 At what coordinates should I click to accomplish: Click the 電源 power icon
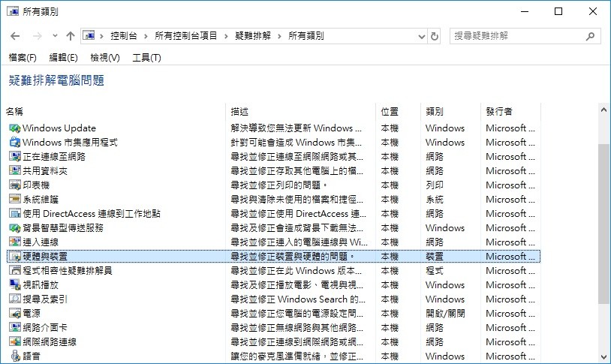(15, 313)
